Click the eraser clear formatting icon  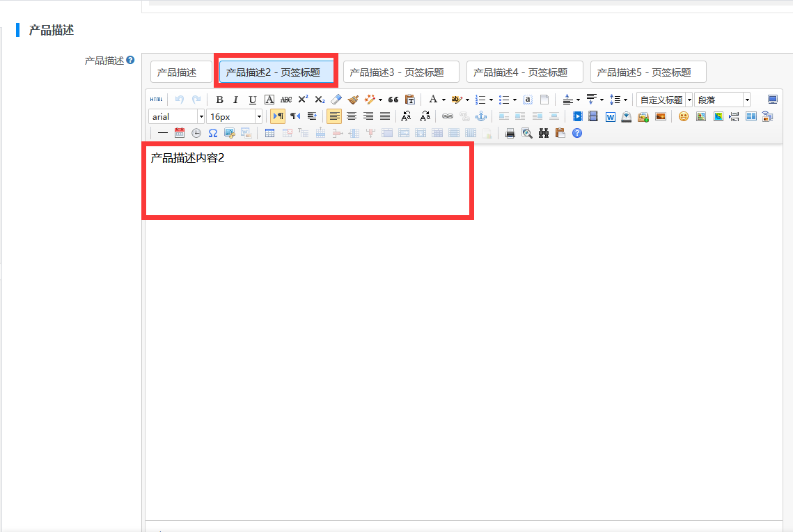point(336,100)
